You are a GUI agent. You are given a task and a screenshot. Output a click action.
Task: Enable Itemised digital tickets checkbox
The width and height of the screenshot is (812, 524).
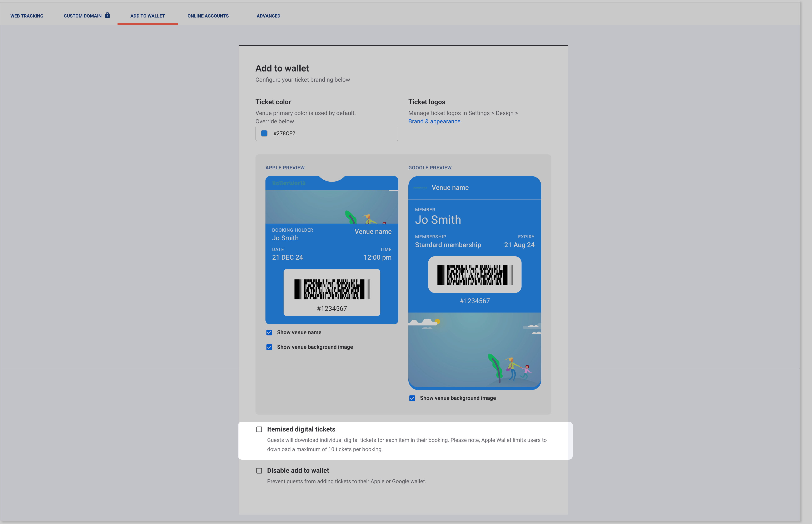259,429
